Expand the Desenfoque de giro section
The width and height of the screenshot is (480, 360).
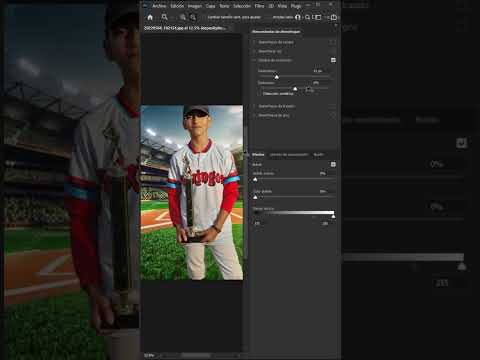[x=254, y=115]
